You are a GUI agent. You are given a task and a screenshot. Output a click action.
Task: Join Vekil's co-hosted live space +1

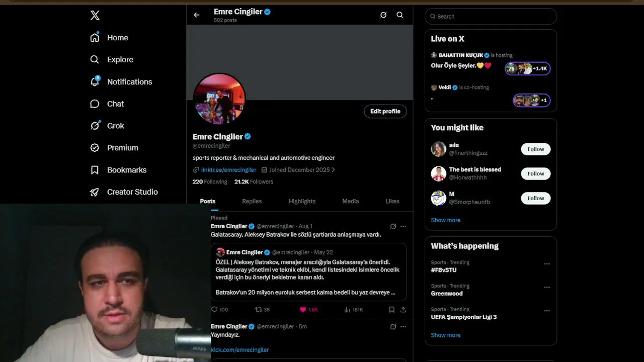(x=532, y=100)
